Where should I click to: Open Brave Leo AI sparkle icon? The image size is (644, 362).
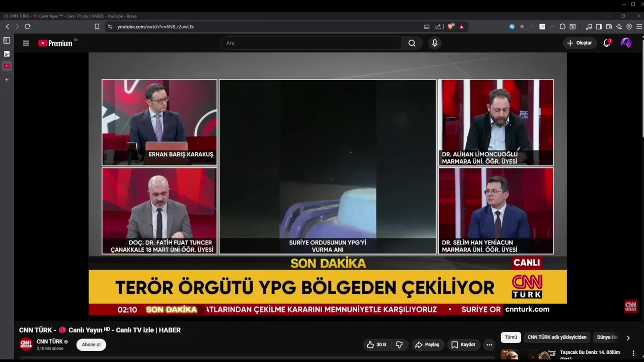tap(619, 27)
